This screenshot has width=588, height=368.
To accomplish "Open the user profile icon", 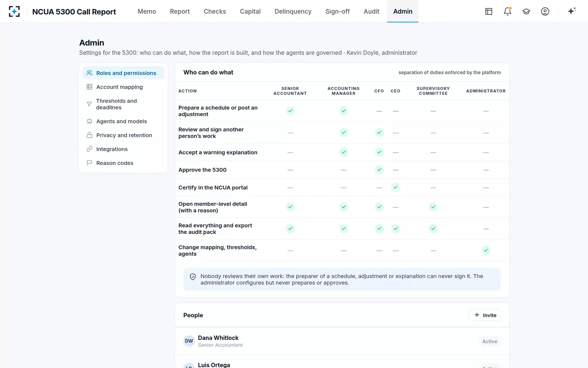I will coord(545,11).
